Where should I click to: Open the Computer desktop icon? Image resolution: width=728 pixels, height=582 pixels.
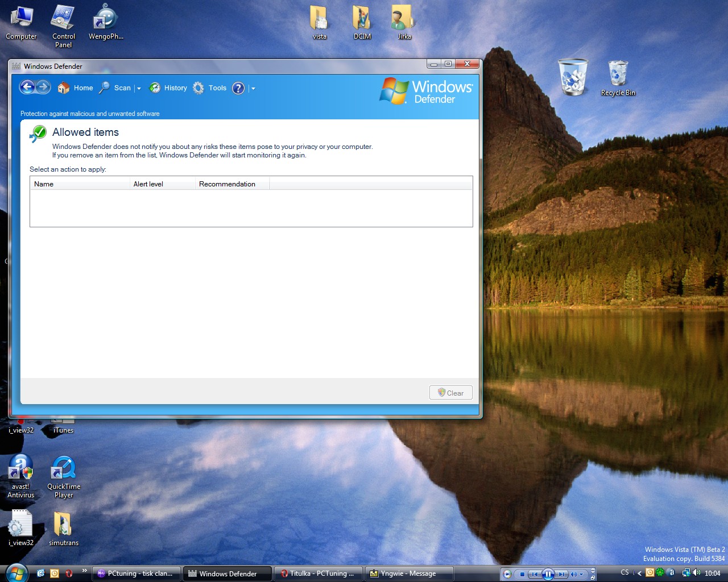(21, 23)
